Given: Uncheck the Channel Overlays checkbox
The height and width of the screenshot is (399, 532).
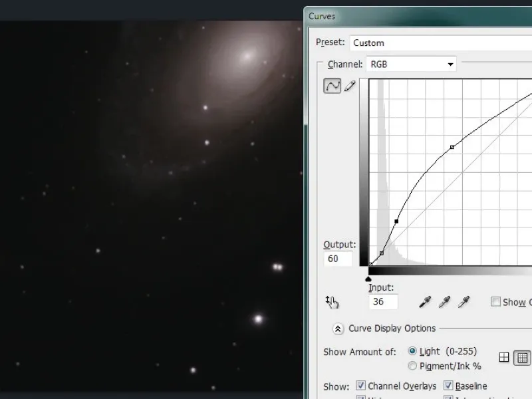Looking at the screenshot, I should coord(361,386).
